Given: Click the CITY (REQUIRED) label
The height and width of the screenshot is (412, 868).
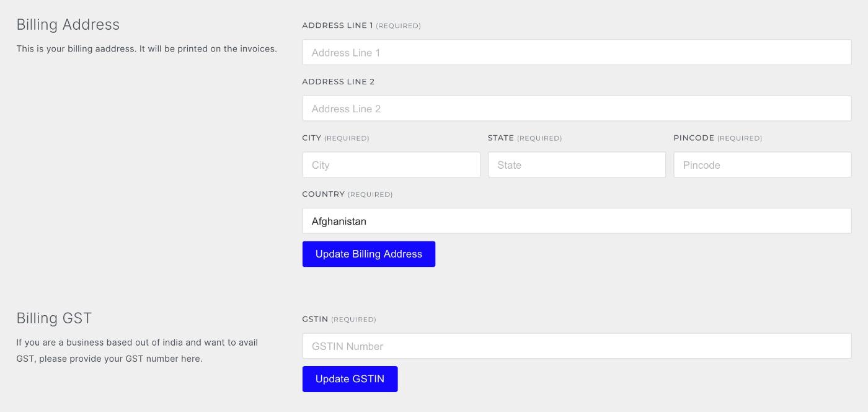Looking at the screenshot, I should (335, 138).
